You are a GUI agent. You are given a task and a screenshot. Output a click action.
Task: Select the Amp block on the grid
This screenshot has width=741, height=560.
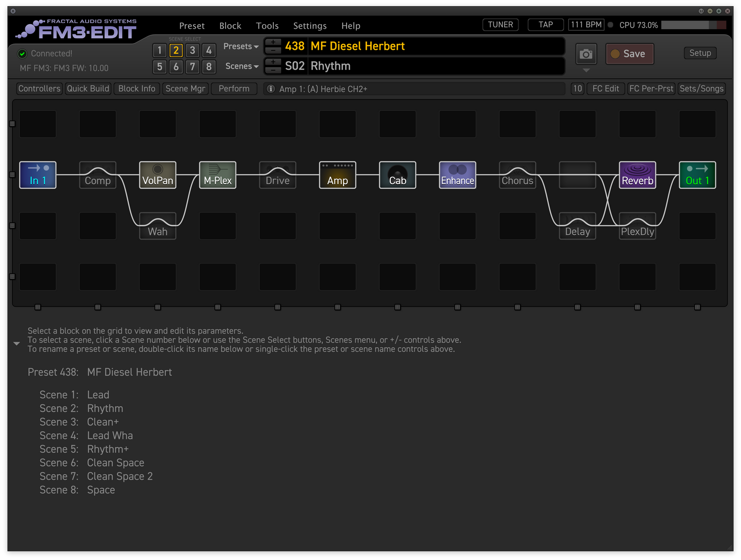coord(337,175)
